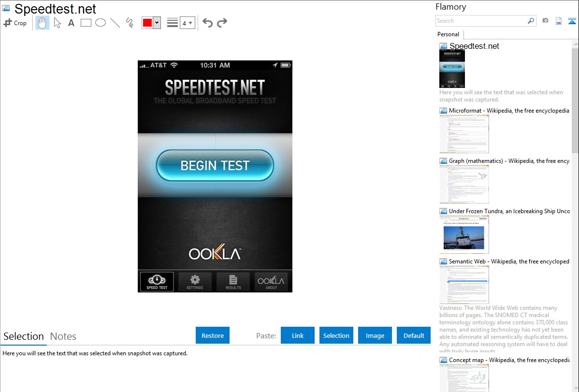
Task: Redo the last undone edit
Action: (x=222, y=23)
